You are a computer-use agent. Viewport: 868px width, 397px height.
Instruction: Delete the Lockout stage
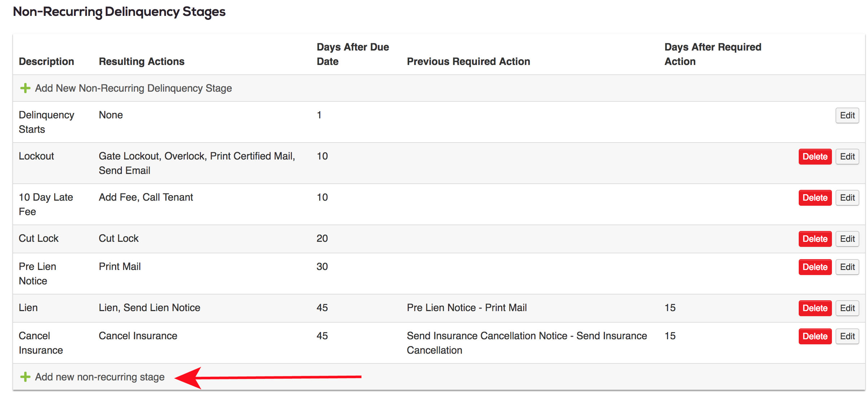815,157
